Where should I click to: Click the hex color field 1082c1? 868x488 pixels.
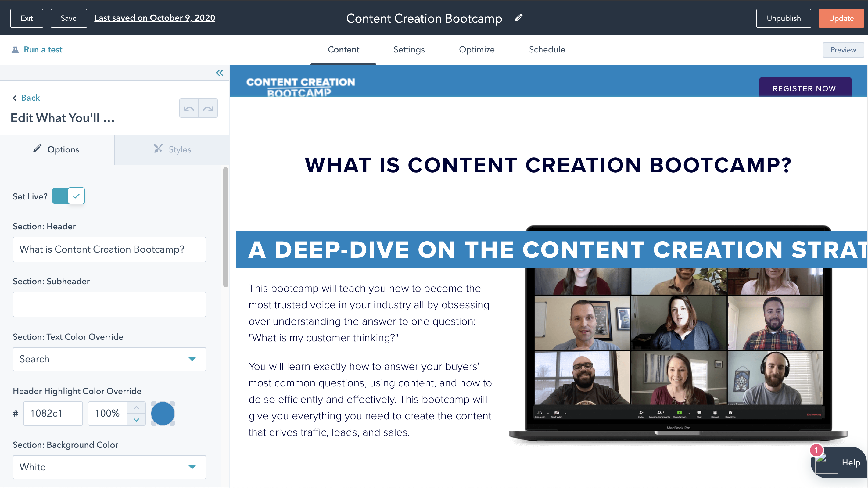click(x=53, y=414)
